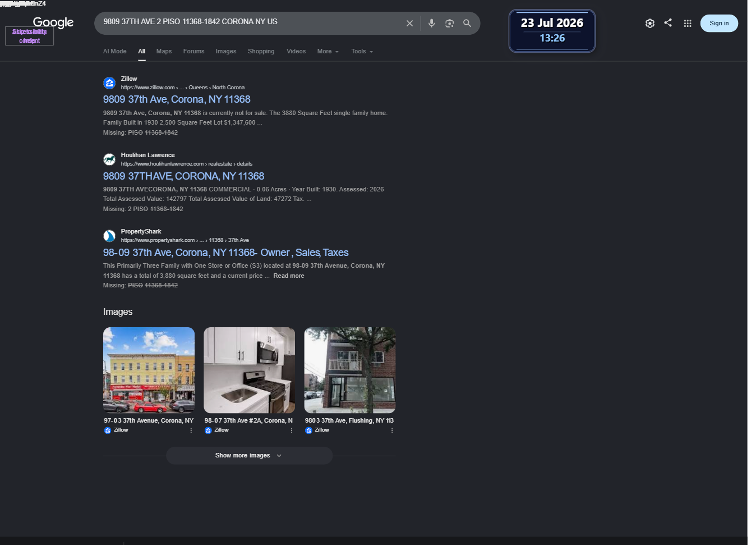Click the '9803 37th Ave, Flushing, NY' caption
Viewport: 756px width, 545px height.
(x=349, y=421)
